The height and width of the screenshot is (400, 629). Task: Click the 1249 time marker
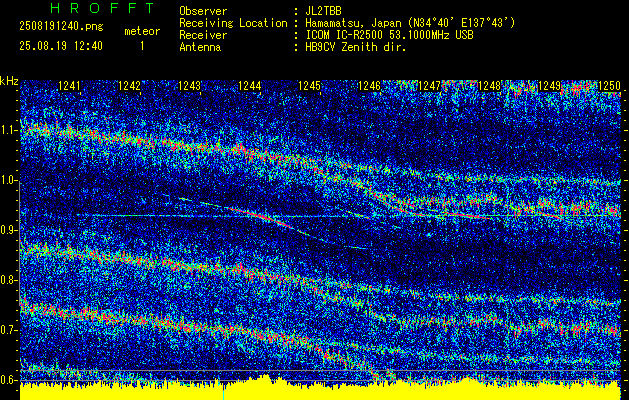pos(549,86)
